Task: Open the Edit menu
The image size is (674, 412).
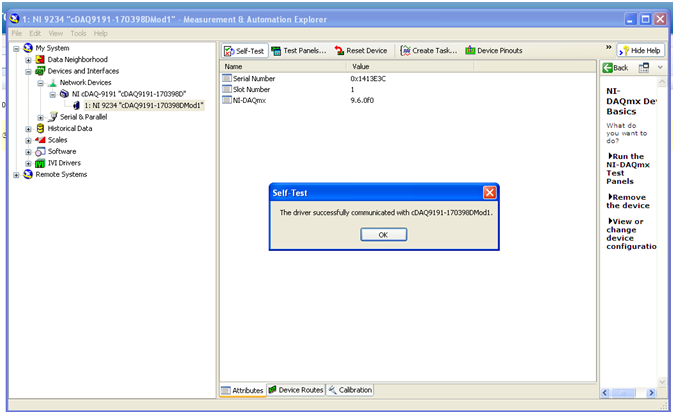Action: pos(35,34)
